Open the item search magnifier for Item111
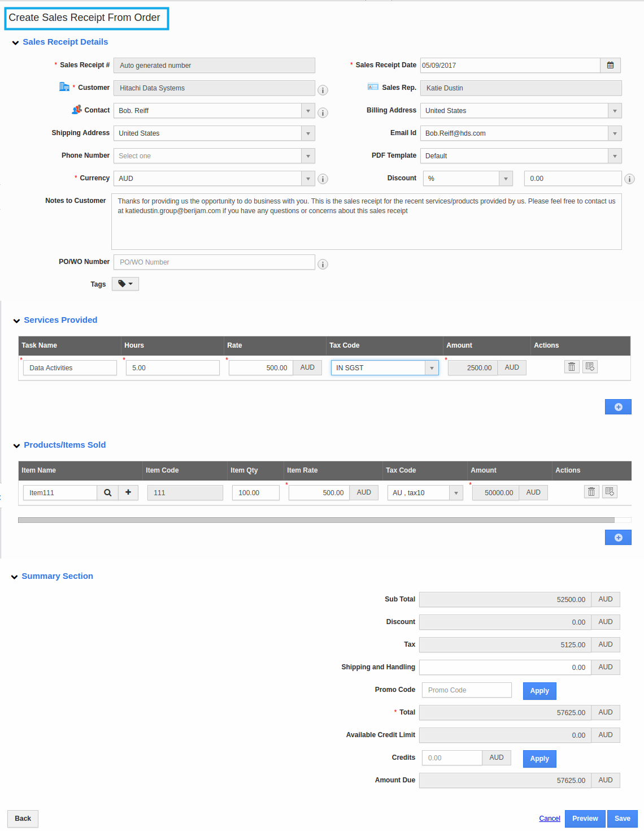This screenshot has width=644, height=831. click(107, 492)
